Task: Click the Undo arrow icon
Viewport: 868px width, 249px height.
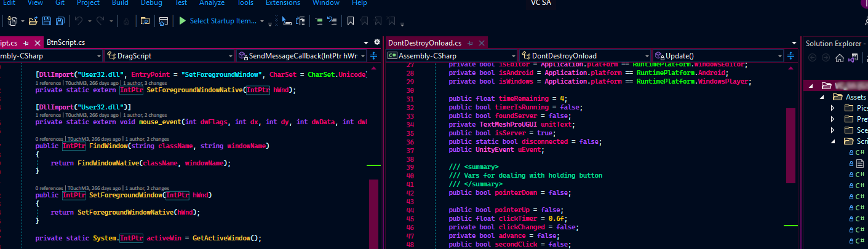Action: pyautogui.click(x=78, y=21)
